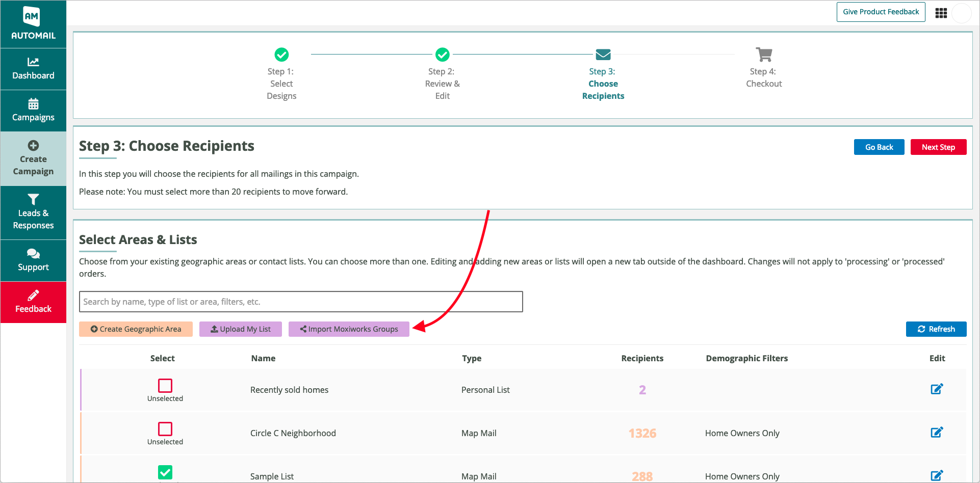Click the Refresh button
This screenshot has height=483, width=980.
[x=936, y=329]
